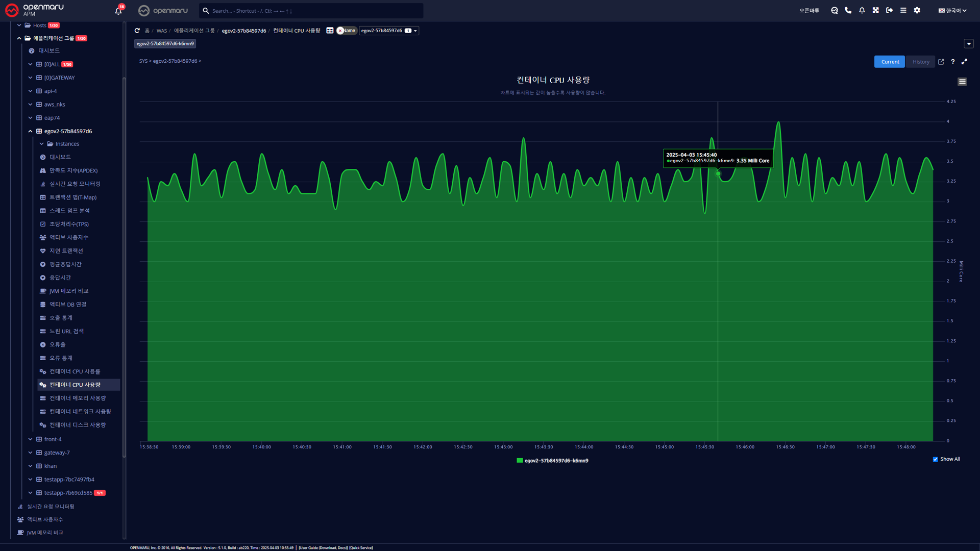Viewport: 980px width, 551px height.
Task: Expand chart to fullscreen arrows icon
Action: point(964,62)
